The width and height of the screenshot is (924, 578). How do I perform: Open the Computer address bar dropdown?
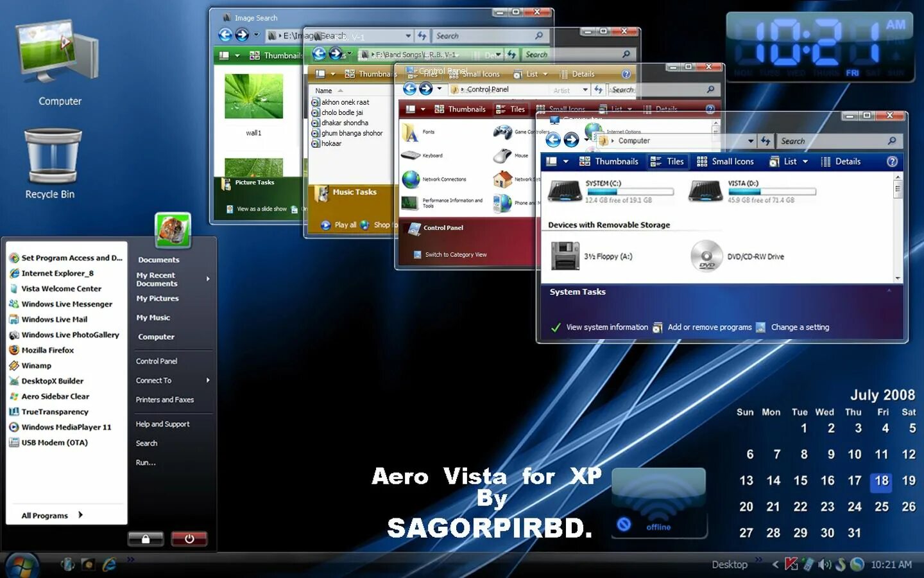(x=751, y=141)
